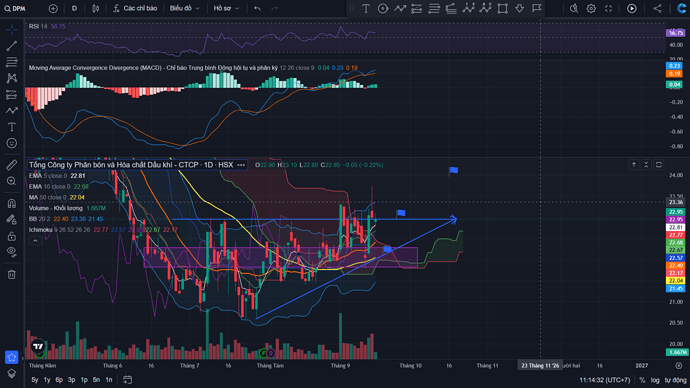
Task: Select the Text tool in favorites toolbar
Action: coord(366,8)
